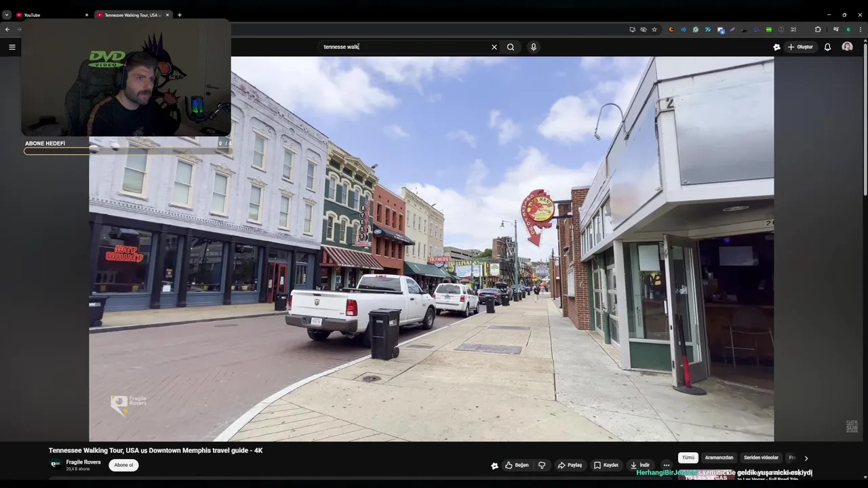
Task: Open the YouTube hamburger guide menu
Action: 12,47
